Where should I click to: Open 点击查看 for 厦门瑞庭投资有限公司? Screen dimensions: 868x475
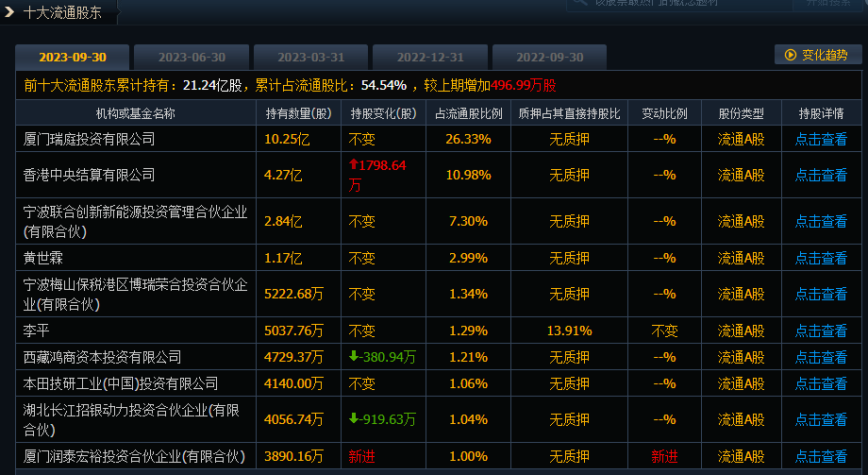pyautogui.click(x=821, y=139)
